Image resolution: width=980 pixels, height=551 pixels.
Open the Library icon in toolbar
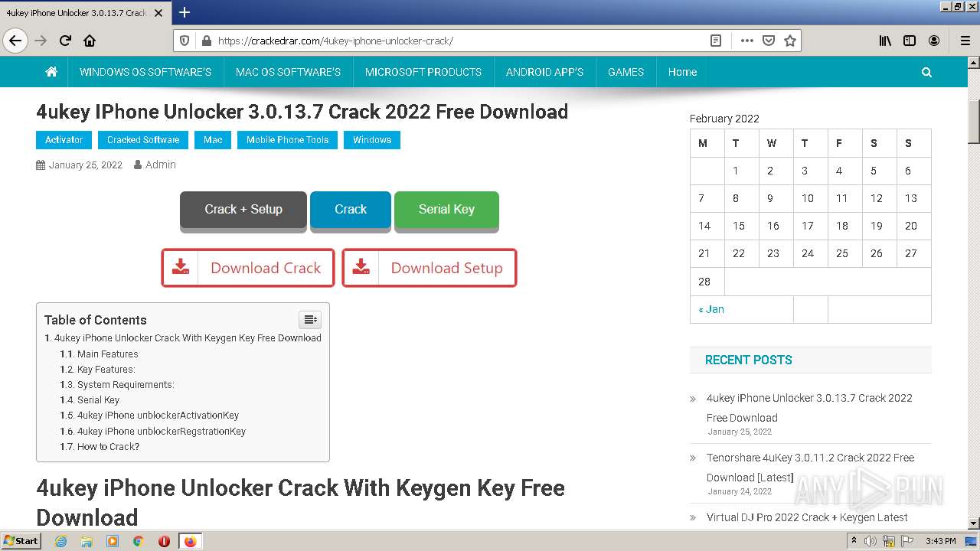(x=885, y=41)
